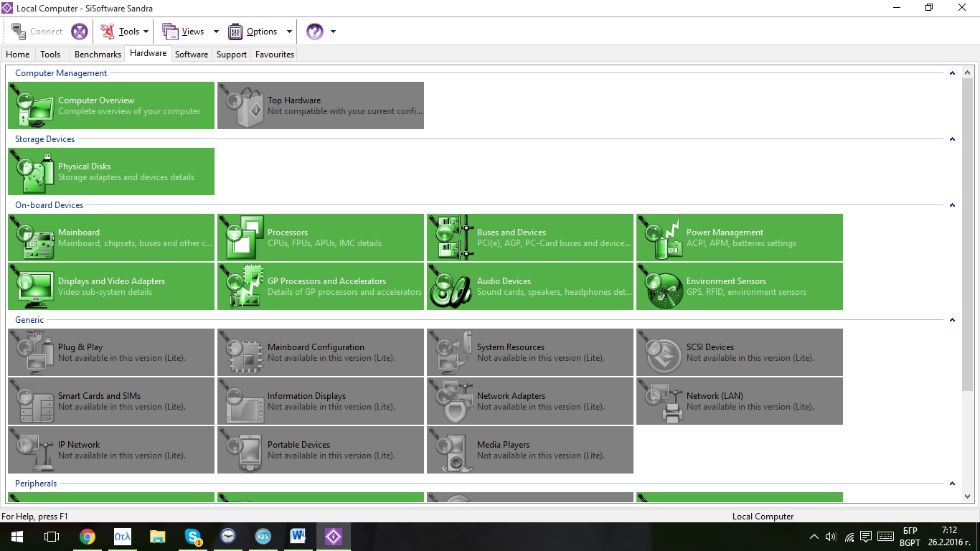
Task: Collapse the On-board Devices section
Action: point(952,205)
